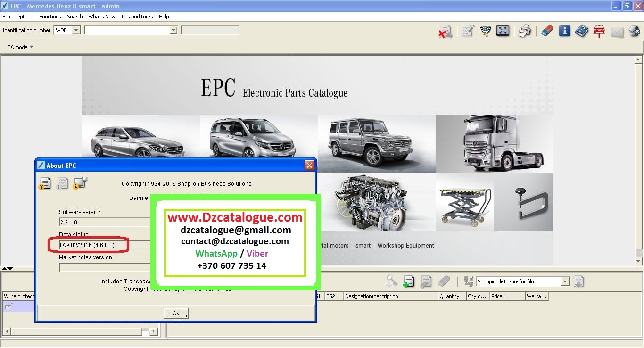
Task: Click the eraser icon in shopping list toolbar
Action: pyautogui.click(x=444, y=282)
